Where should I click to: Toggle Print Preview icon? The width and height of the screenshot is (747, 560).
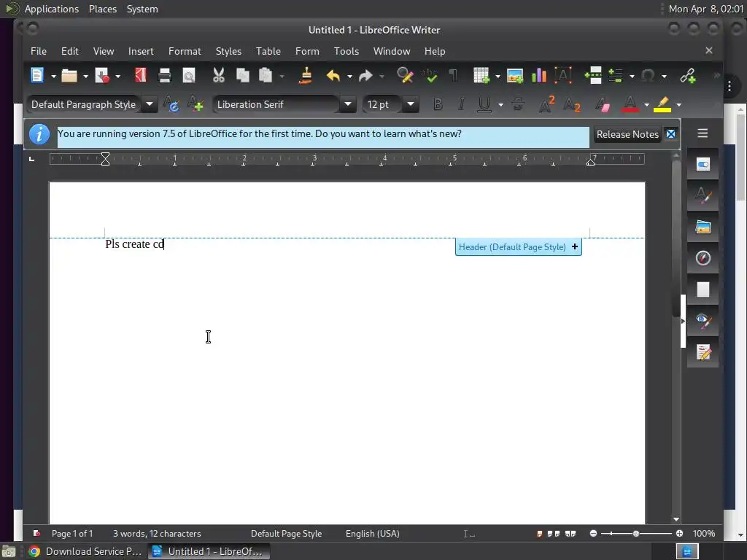pos(189,75)
